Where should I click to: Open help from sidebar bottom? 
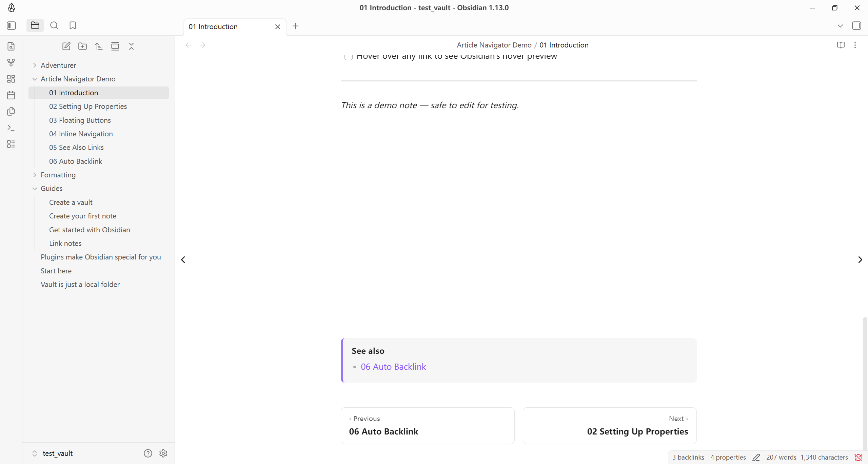tap(148, 453)
